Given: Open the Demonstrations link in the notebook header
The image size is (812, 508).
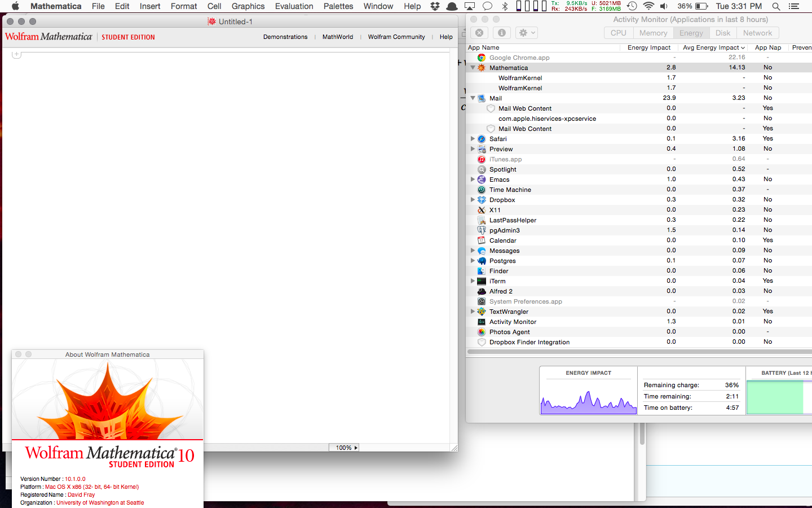Looking at the screenshot, I should (285, 37).
